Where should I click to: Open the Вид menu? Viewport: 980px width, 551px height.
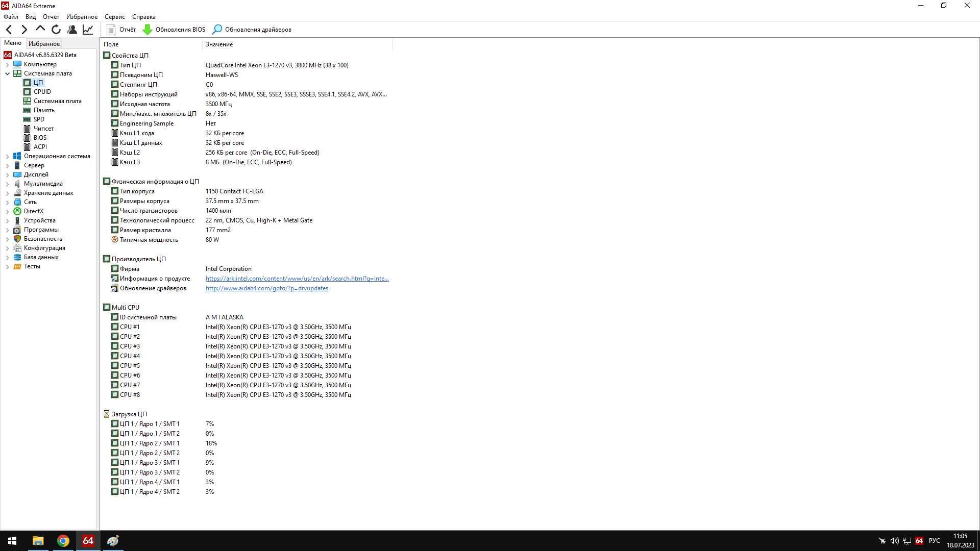(31, 17)
